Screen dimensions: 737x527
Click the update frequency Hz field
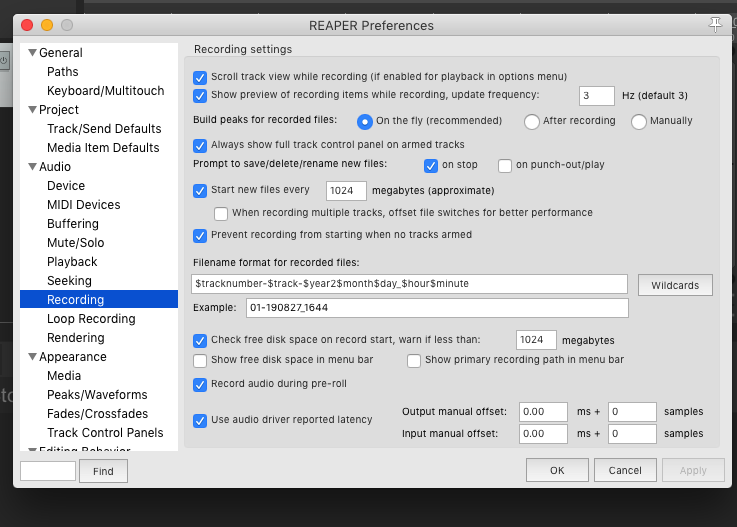[596, 96]
